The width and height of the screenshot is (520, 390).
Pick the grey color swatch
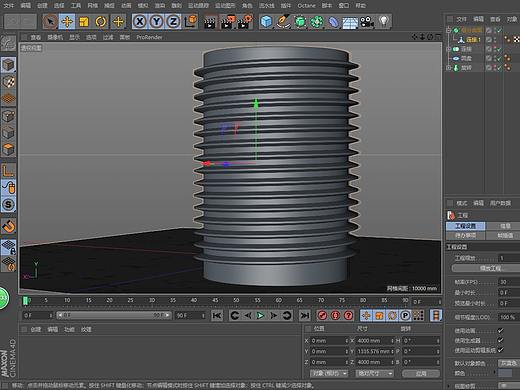[x=505, y=373]
